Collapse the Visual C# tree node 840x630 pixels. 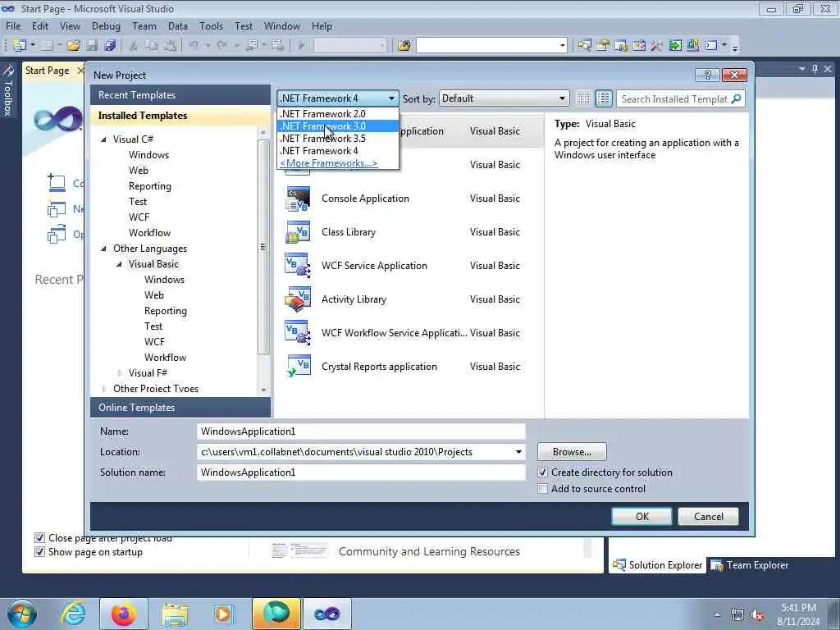(x=103, y=139)
